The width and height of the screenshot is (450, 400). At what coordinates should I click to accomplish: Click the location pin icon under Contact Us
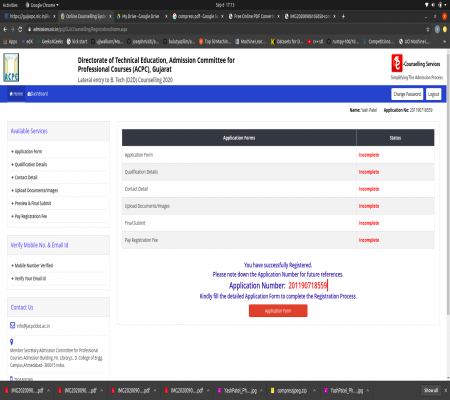coord(12,342)
